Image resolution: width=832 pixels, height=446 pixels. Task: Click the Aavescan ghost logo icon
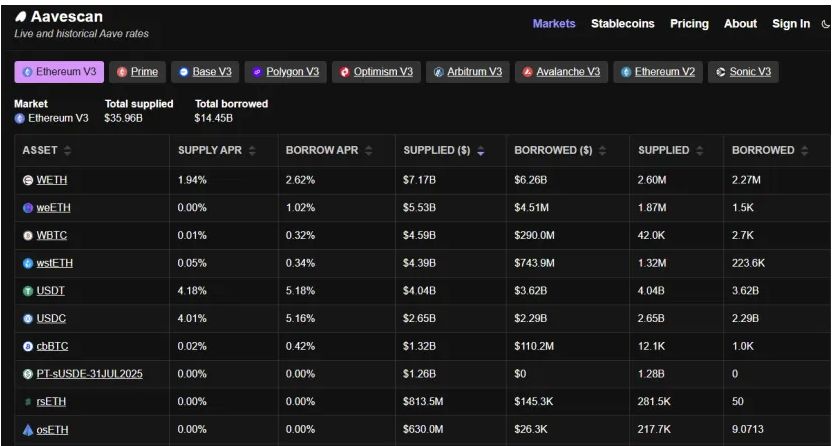tap(21, 17)
